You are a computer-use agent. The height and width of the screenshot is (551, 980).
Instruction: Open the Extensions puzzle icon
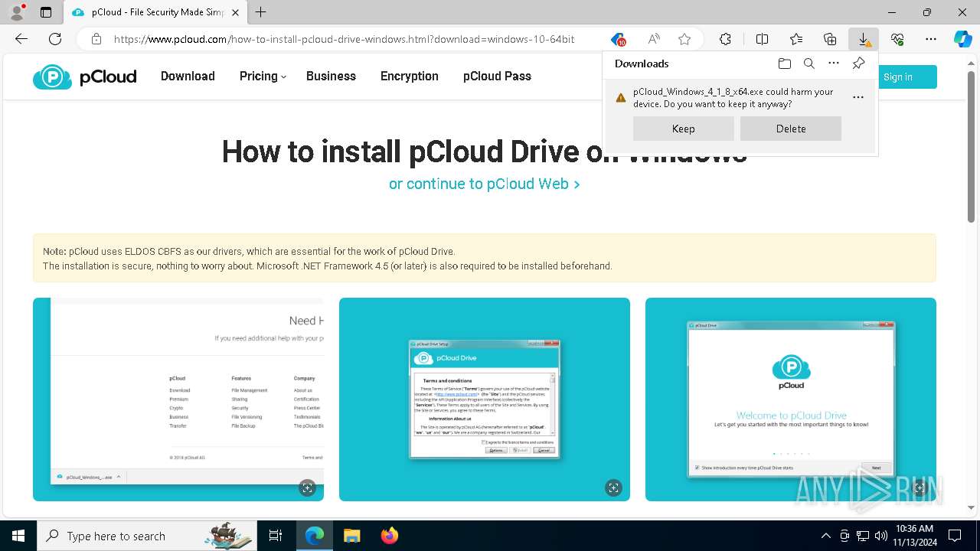725,39
